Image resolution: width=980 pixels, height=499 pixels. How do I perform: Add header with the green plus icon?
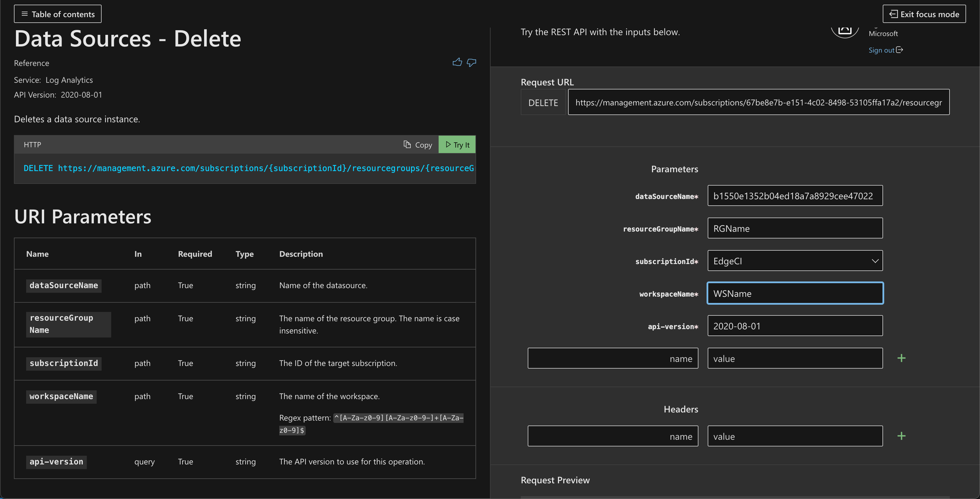tap(901, 436)
